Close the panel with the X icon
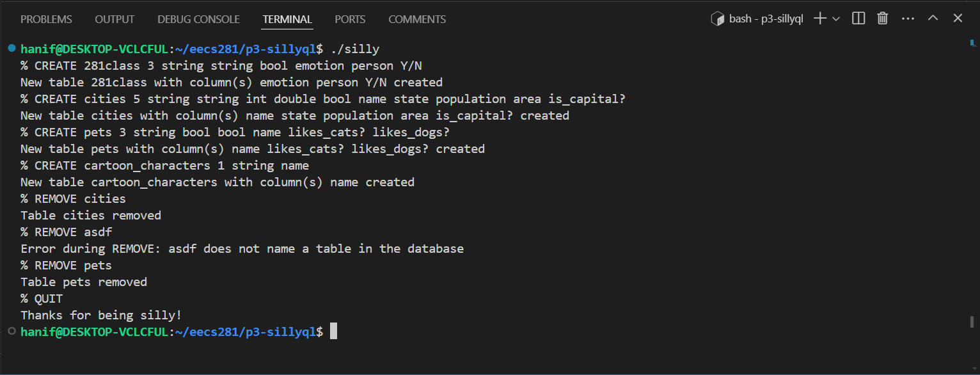This screenshot has height=375, width=980. pyautogui.click(x=958, y=19)
